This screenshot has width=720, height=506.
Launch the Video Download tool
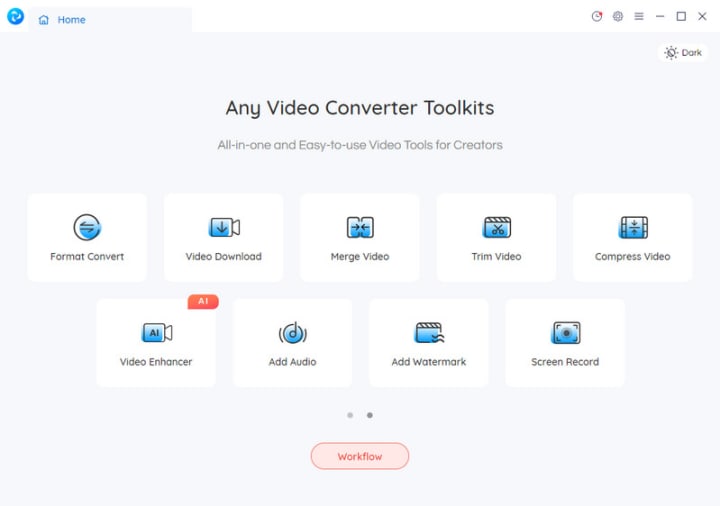coord(224,237)
